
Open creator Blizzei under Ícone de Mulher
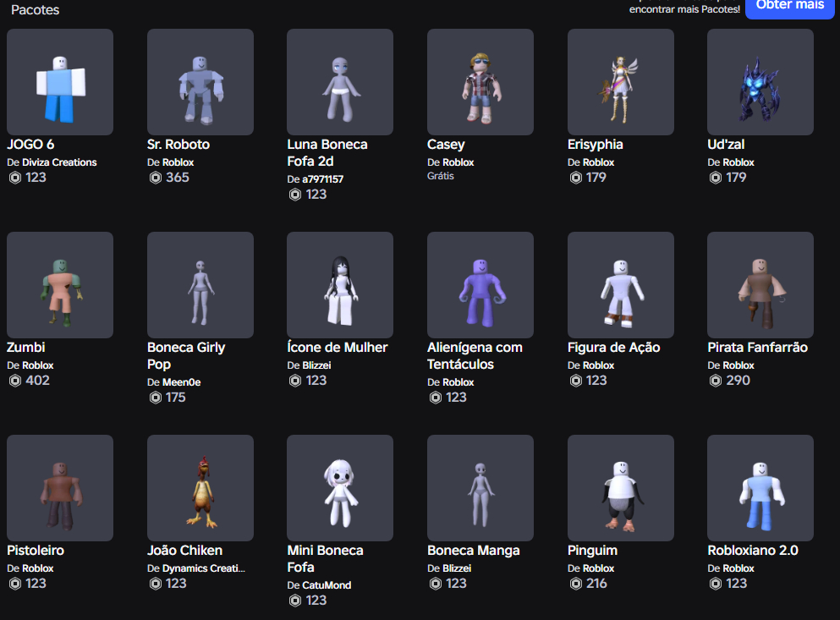pyautogui.click(x=316, y=365)
